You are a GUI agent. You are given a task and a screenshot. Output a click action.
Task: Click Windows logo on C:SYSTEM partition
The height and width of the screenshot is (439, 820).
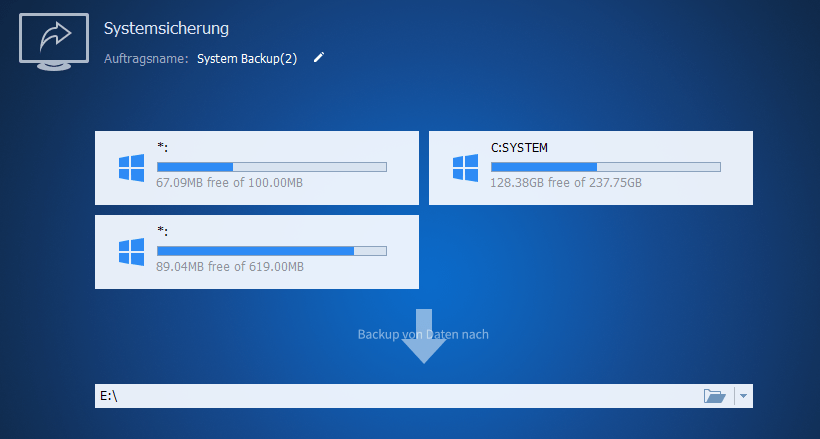[x=465, y=168]
